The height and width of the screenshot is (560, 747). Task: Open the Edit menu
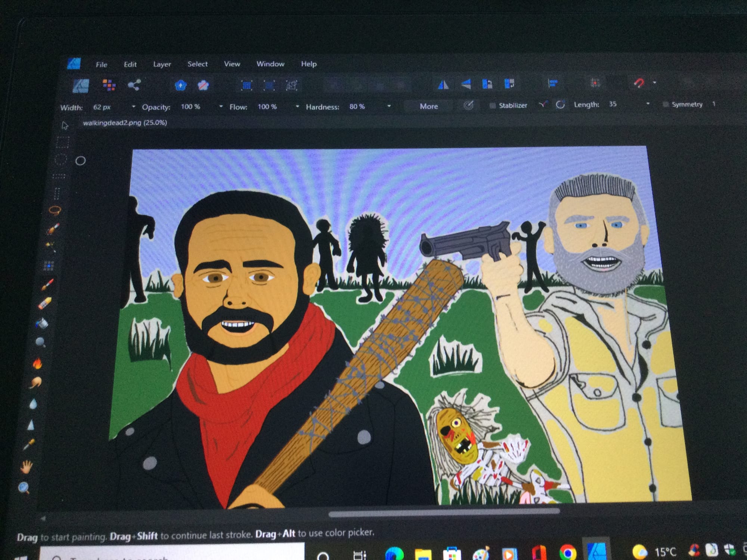pos(130,64)
